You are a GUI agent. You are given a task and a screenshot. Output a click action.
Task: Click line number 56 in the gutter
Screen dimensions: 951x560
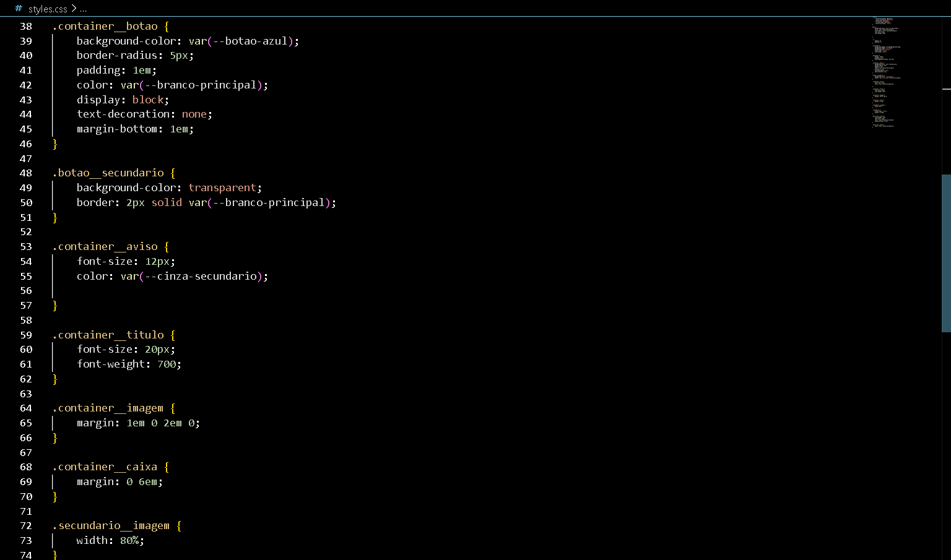pyautogui.click(x=26, y=290)
